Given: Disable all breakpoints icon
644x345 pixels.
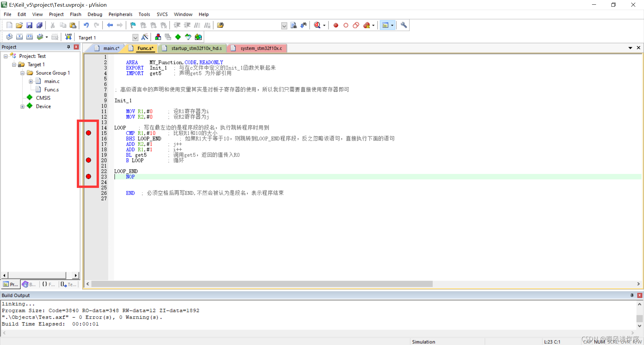Looking at the screenshot, I should coord(356,25).
